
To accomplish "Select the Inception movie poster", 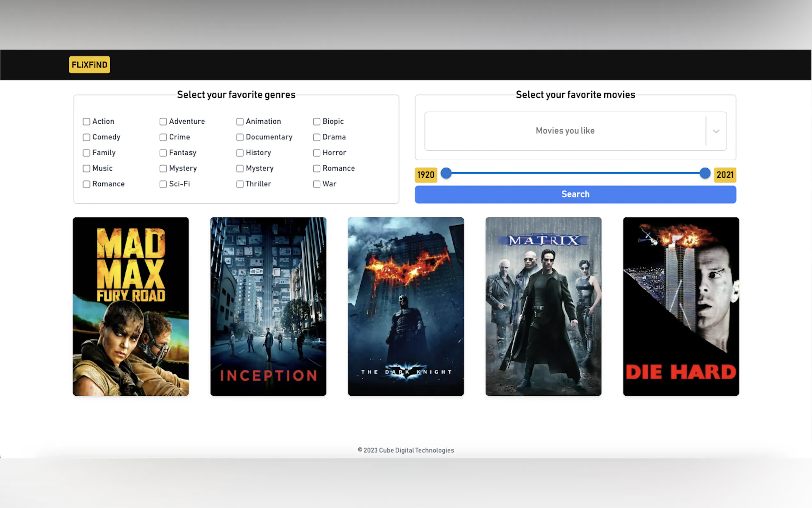I will [x=268, y=306].
